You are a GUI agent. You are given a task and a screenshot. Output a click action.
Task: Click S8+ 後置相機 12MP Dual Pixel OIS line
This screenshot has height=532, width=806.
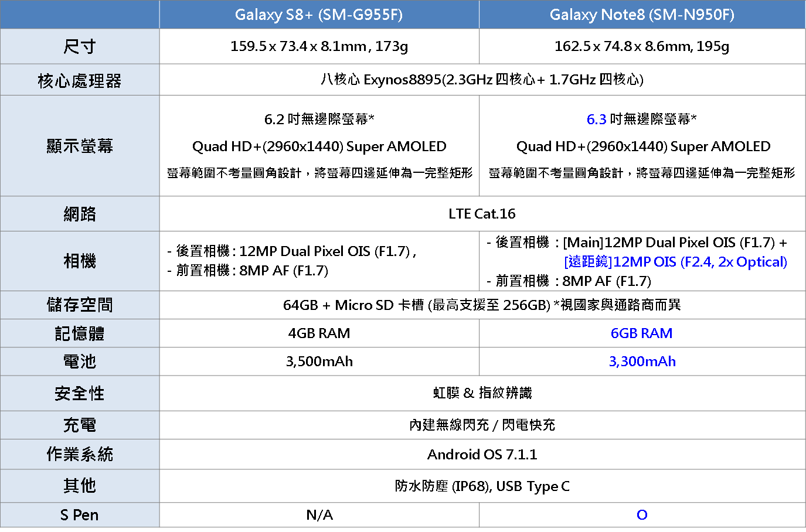pyautogui.click(x=292, y=251)
